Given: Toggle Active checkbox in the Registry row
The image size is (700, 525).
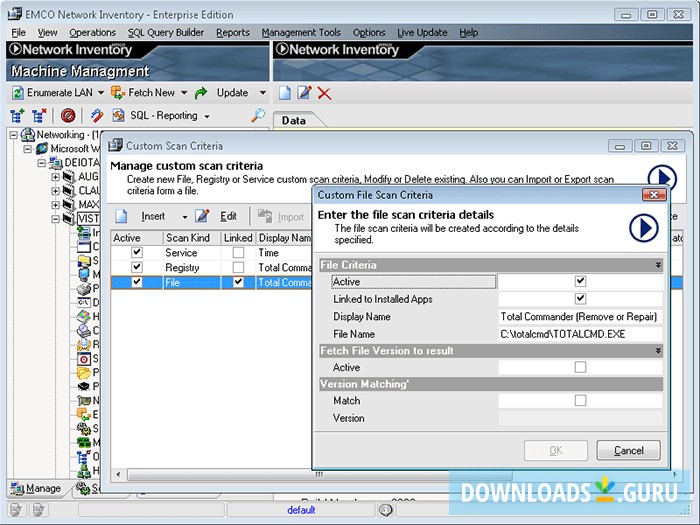Looking at the screenshot, I should 137,267.
